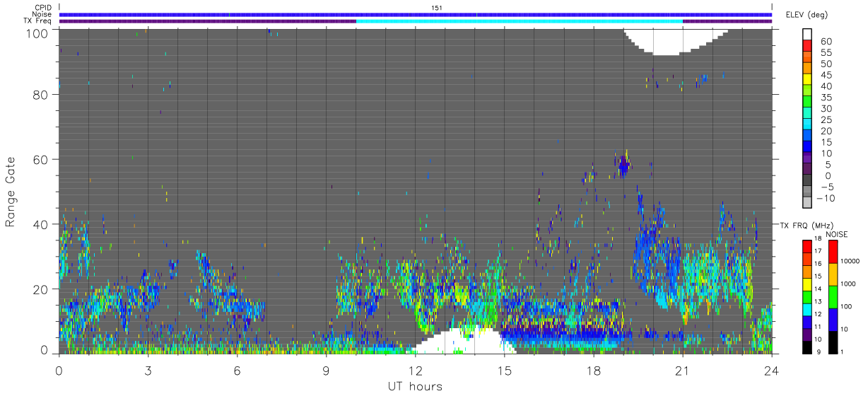
Task: Select the blue segment of the NOISE color bar
Action: (833, 320)
